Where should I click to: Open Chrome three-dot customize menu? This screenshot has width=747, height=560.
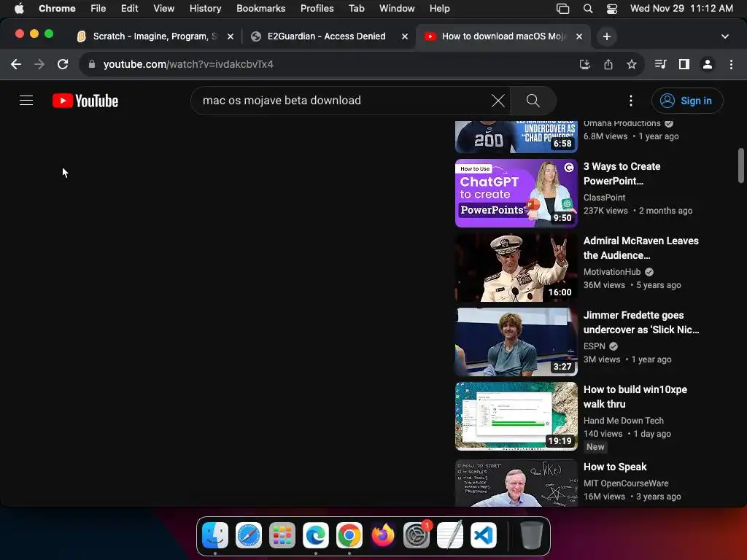(x=731, y=64)
